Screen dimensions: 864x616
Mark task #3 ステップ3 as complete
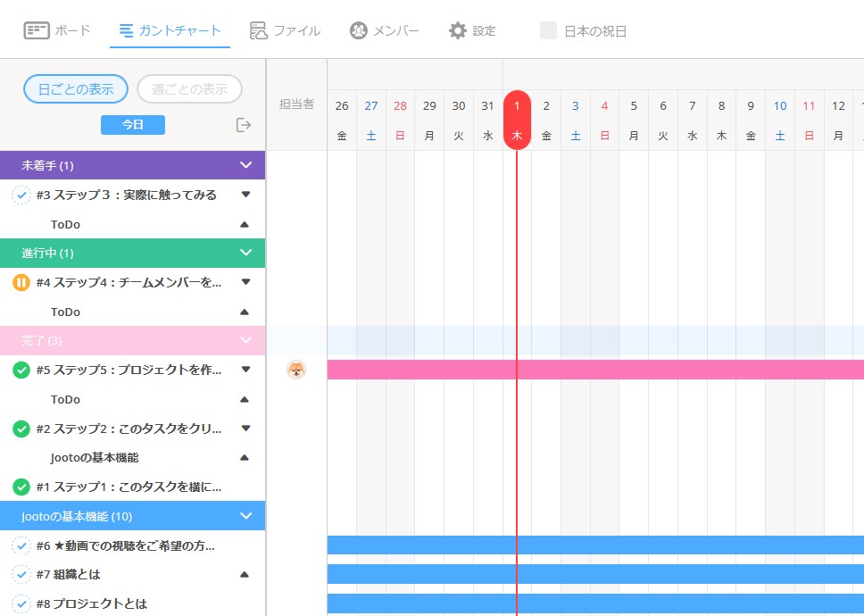pos(21,195)
